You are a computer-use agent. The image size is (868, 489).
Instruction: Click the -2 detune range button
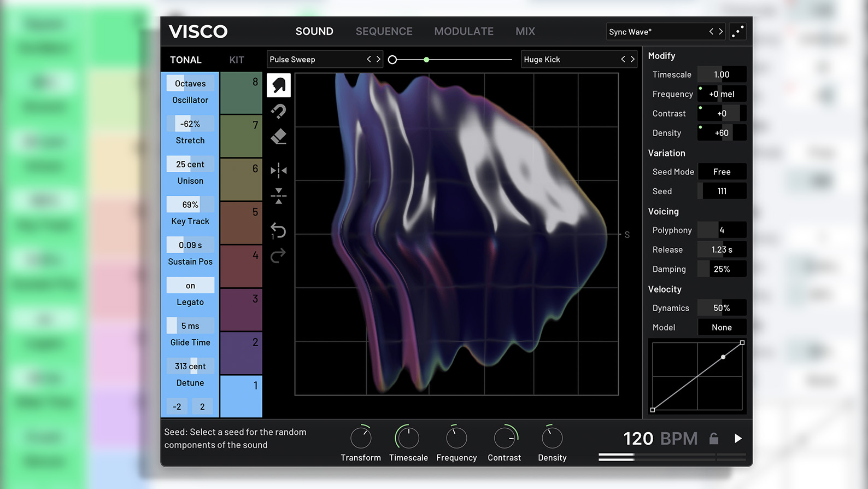click(177, 406)
